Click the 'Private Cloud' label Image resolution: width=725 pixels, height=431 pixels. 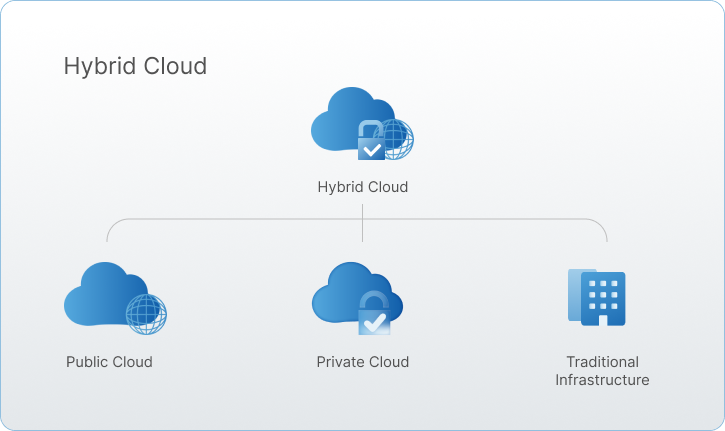tap(362, 362)
